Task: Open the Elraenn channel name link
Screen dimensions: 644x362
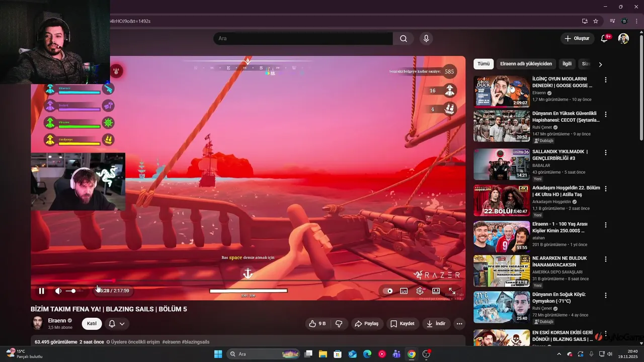Action: [x=57, y=320]
